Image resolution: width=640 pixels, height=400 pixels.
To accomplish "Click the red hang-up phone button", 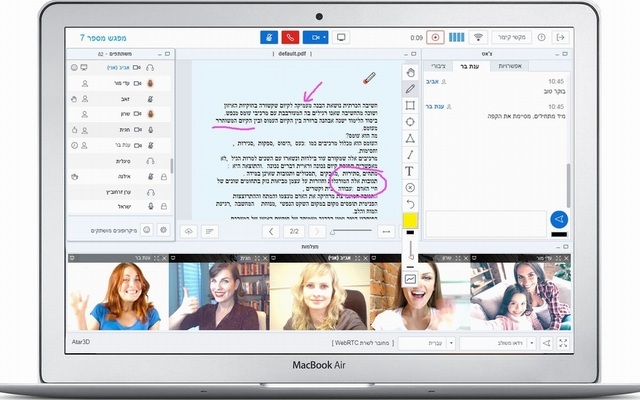I will point(290,38).
